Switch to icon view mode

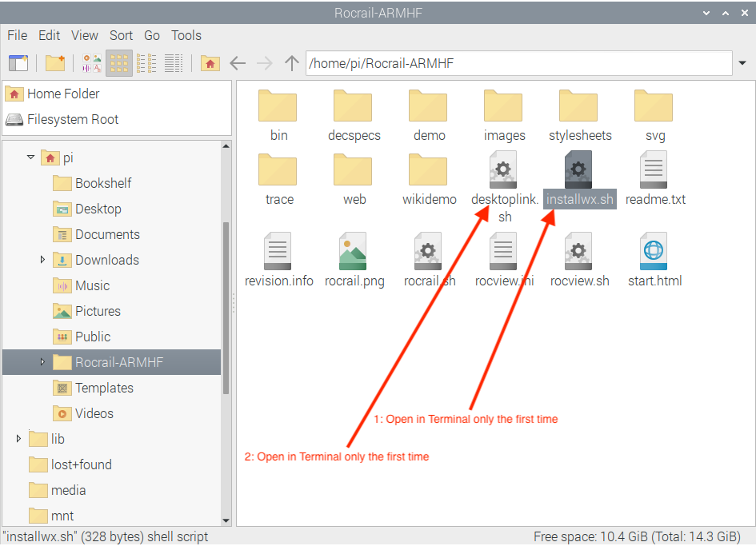119,63
